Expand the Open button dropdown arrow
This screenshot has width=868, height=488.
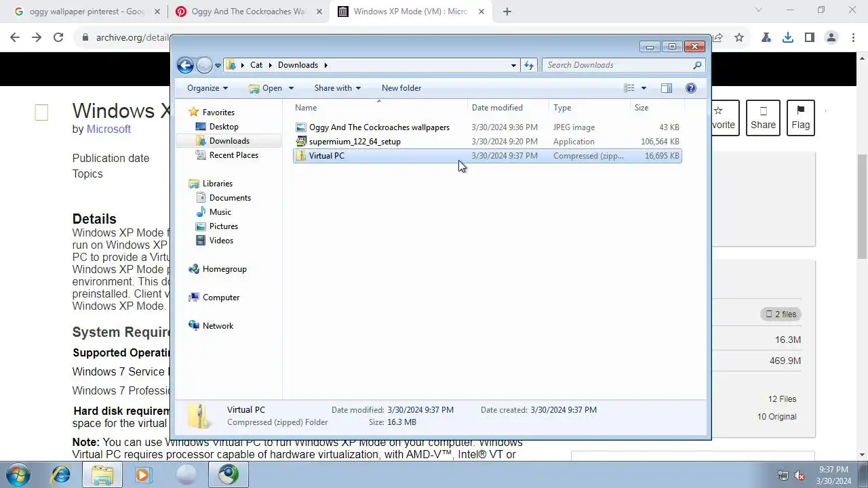tap(291, 88)
